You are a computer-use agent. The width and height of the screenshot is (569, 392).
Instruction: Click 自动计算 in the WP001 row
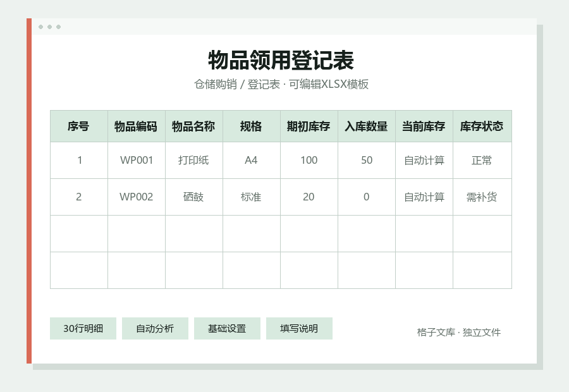(424, 160)
